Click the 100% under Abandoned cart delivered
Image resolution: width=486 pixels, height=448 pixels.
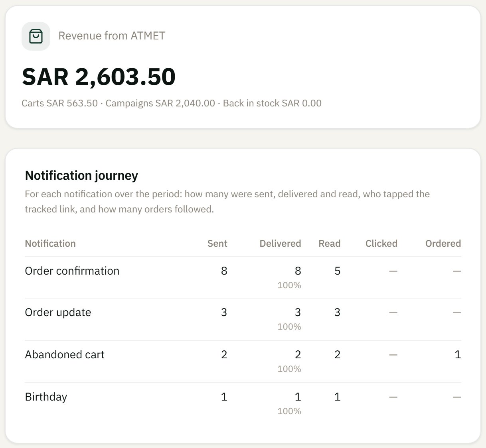(289, 369)
